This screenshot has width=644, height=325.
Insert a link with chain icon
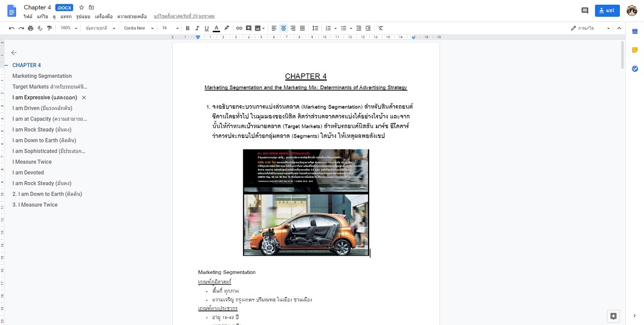click(239, 28)
